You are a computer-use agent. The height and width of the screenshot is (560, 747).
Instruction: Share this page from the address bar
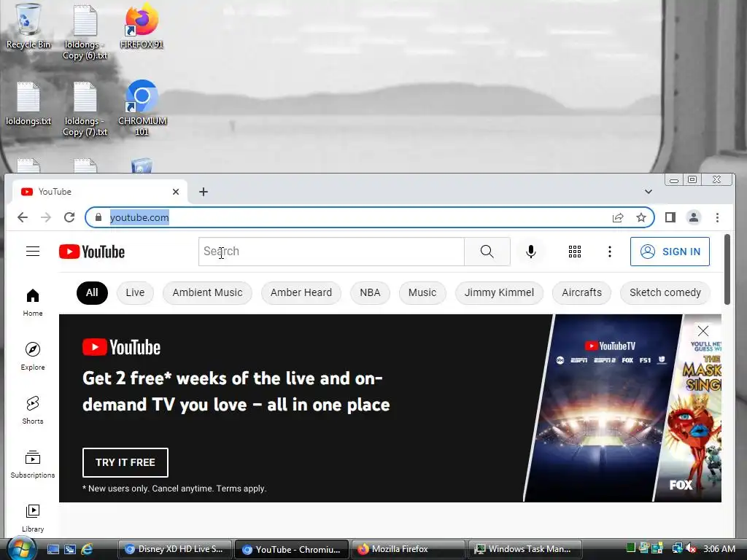618,217
